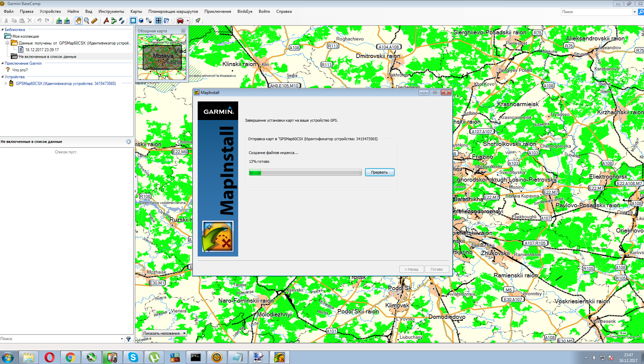The height and width of the screenshot is (364, 644).
Task: Open the Планировщик маршрутов menu
Action: [x=173, y=11]
